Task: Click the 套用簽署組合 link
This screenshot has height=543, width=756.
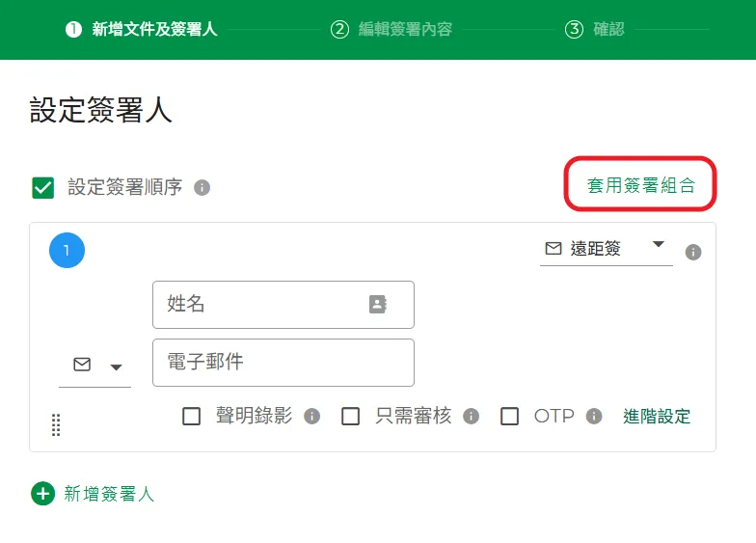Action: coord(640,185)
